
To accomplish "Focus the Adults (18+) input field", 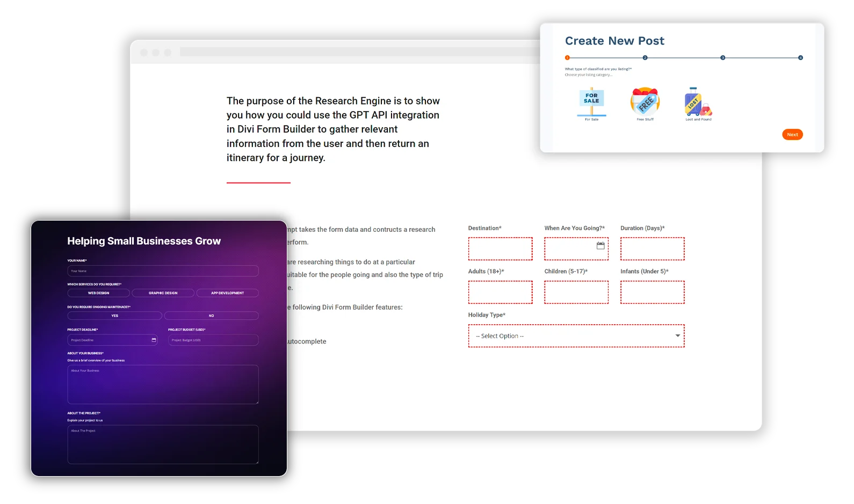I will (x=501, y=293).
